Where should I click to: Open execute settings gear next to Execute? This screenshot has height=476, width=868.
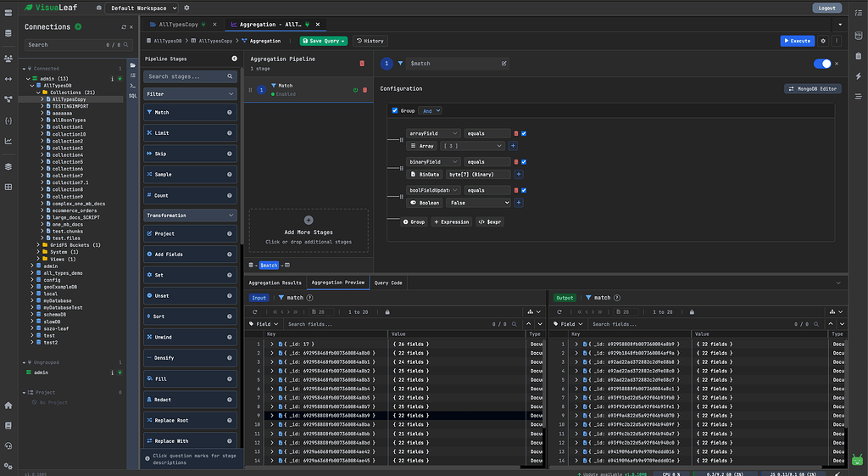click(x=823, y=41)
